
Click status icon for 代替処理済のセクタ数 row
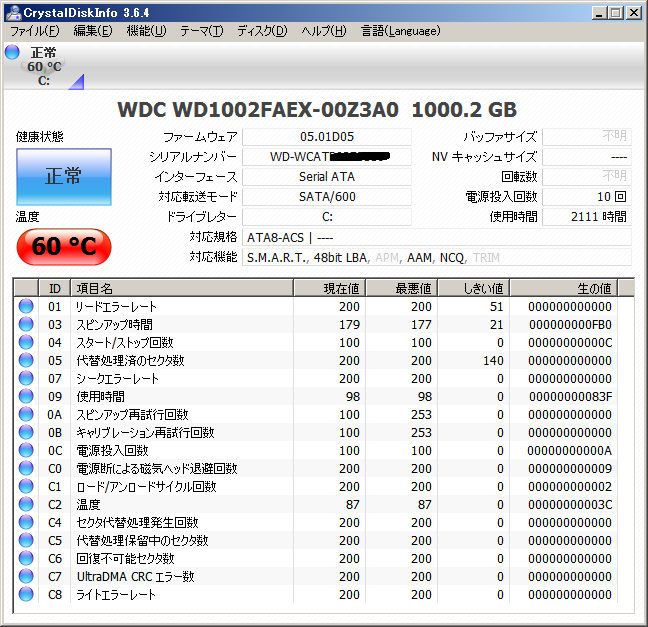(x=26, y=361)
